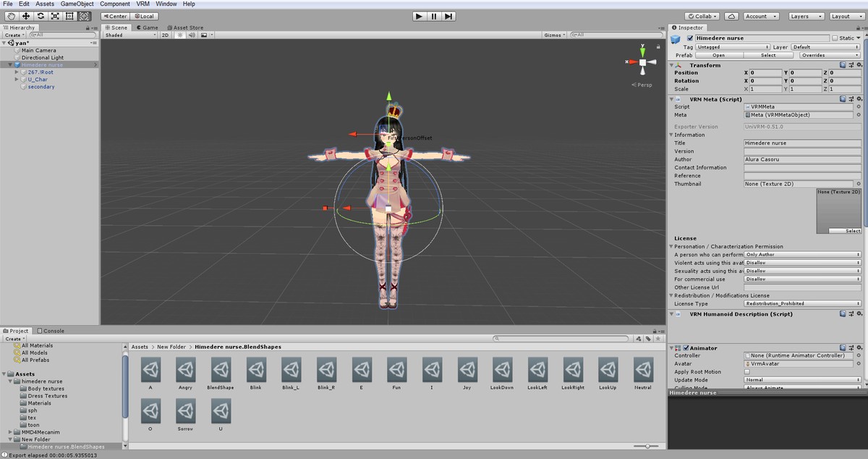Select the Rotate tool

point(41,16)
